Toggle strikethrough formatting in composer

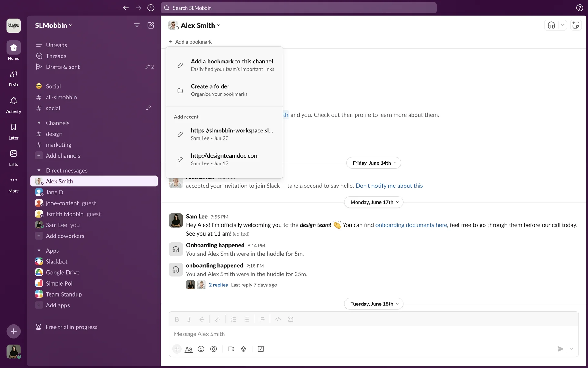[202, 320]
